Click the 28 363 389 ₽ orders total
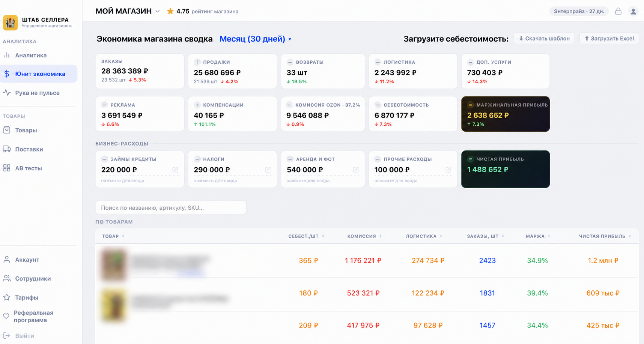 click(x=125, y=71)
